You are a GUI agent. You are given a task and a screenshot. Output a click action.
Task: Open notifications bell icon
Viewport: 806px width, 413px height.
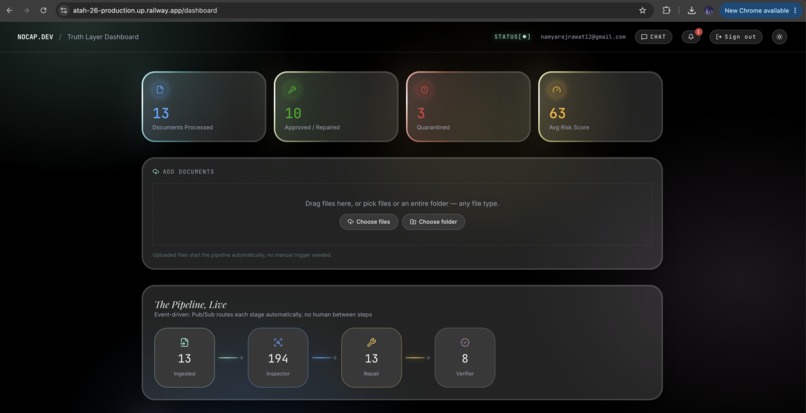point(691,37)
